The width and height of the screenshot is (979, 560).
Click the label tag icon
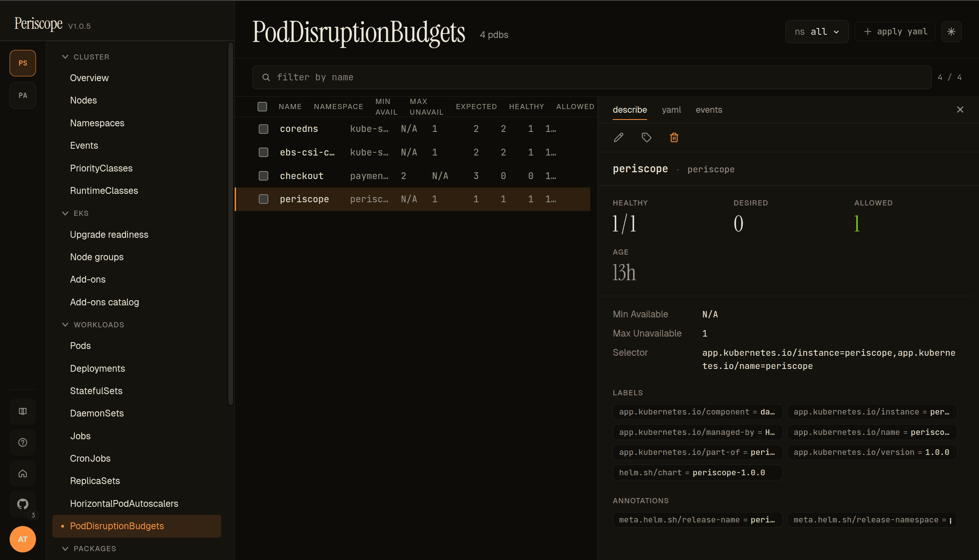coord(646,138)
